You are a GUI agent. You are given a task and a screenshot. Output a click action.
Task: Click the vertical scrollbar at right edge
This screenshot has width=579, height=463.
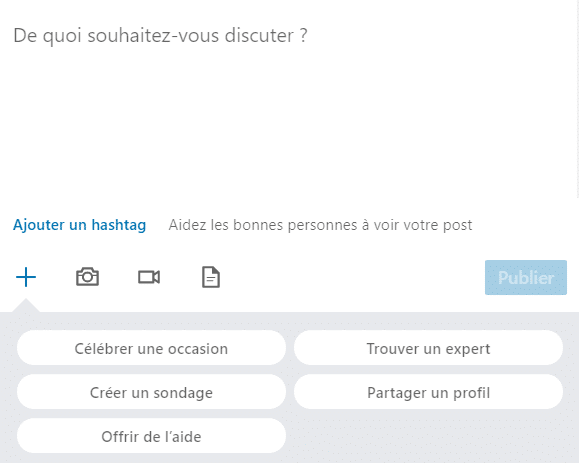[576, 100]
